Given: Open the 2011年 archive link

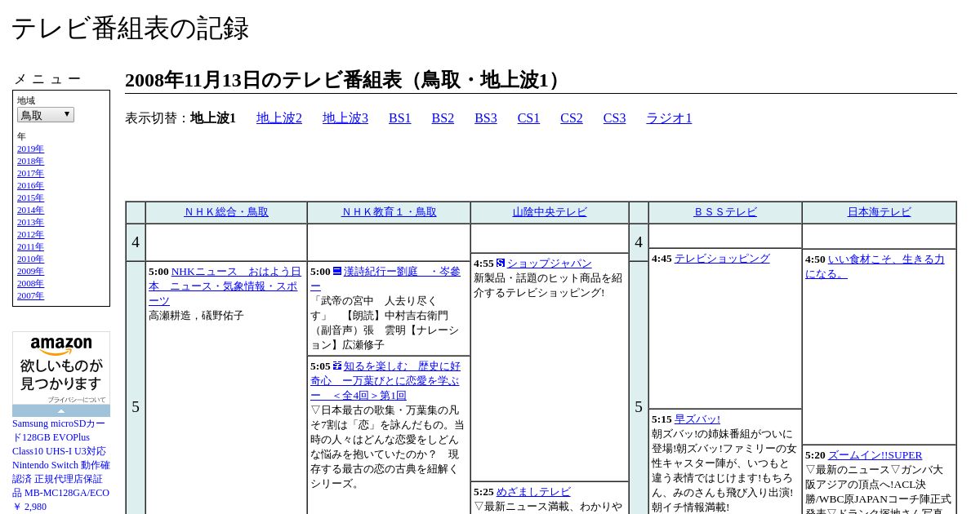Looking at the screenshot, I should 30,246.
